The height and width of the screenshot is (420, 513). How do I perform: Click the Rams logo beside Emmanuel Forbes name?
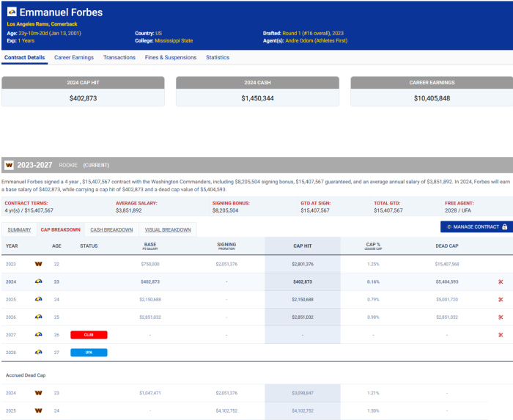12,12
